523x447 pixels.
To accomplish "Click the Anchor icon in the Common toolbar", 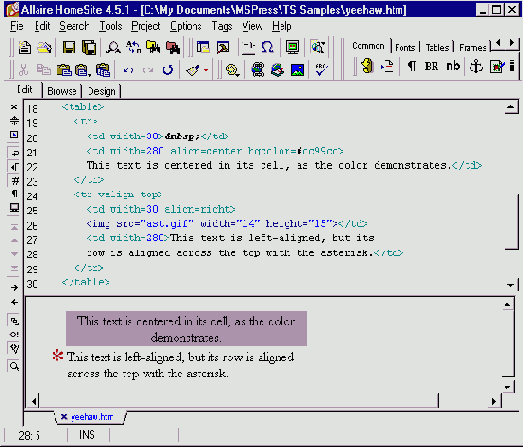I will pos(476,66).
